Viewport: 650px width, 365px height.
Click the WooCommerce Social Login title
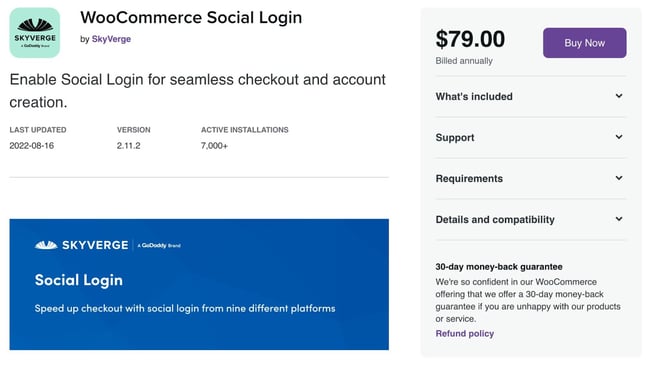coord(191,18)
